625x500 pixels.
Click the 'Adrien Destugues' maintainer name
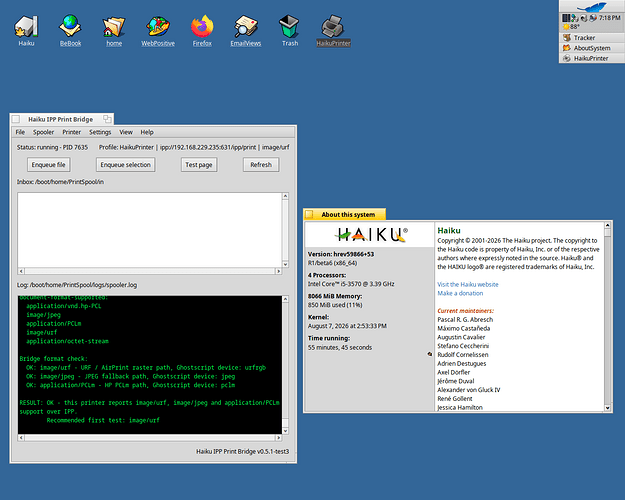462,363
